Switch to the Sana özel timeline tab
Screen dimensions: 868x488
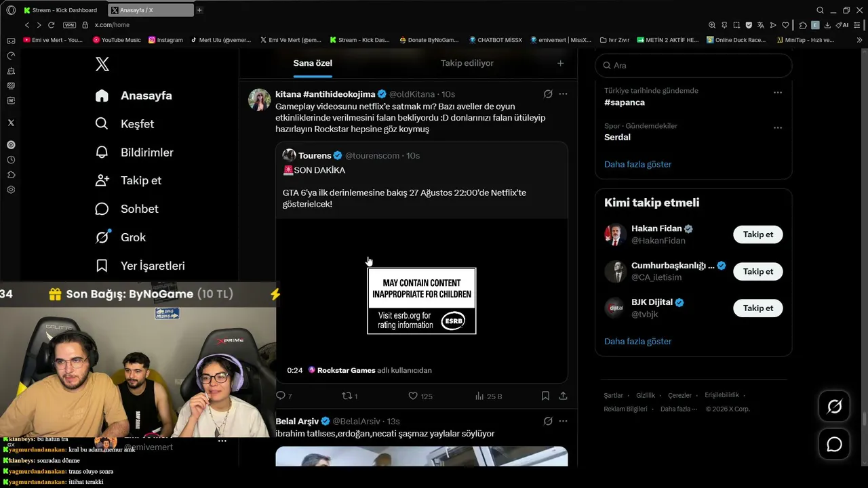click(313, 63)
